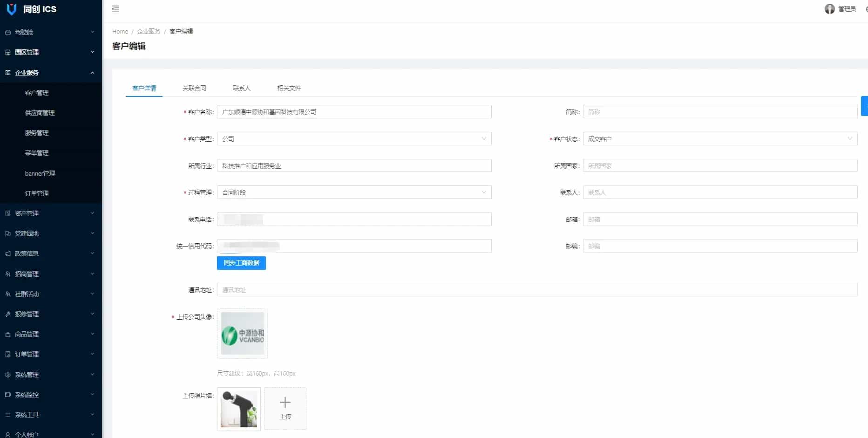Click the 报修管理 wrench icon

click(x=8, y=314)
